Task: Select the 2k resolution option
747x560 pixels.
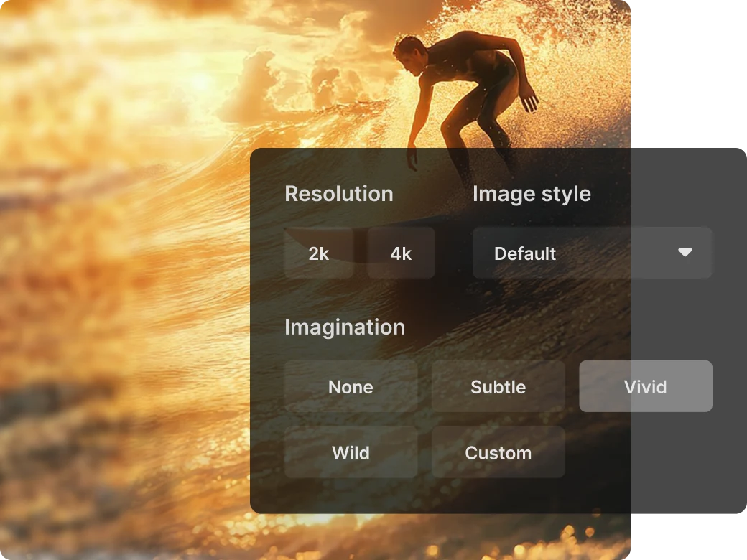Action: 318,253
